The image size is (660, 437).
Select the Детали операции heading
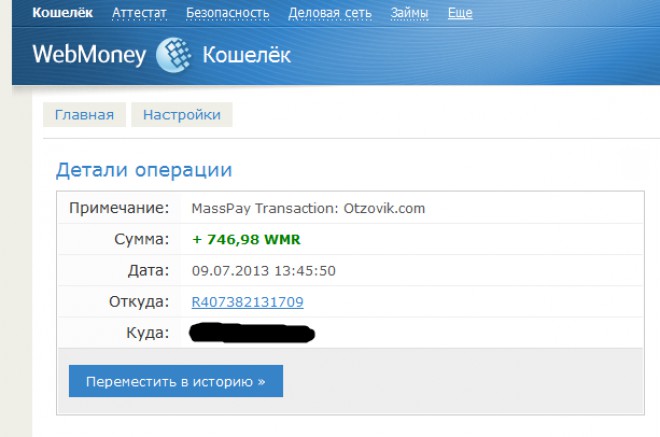point(144,170)
